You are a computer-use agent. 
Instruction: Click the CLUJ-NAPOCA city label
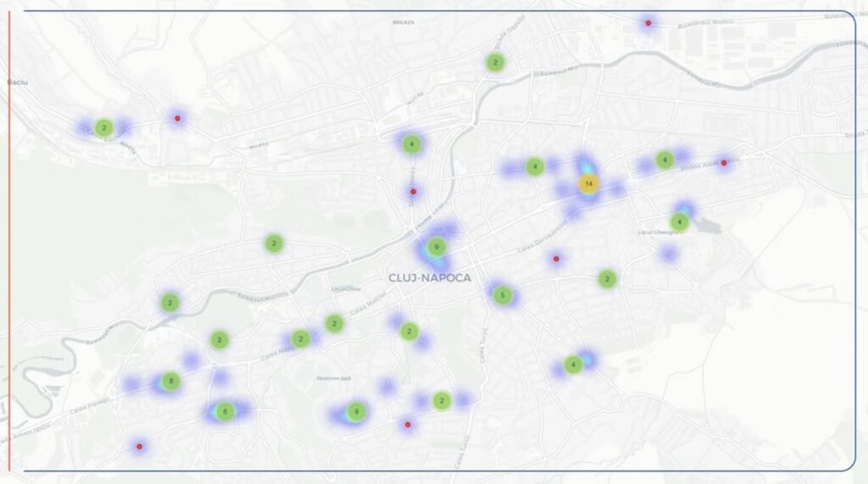coord(430,278)
